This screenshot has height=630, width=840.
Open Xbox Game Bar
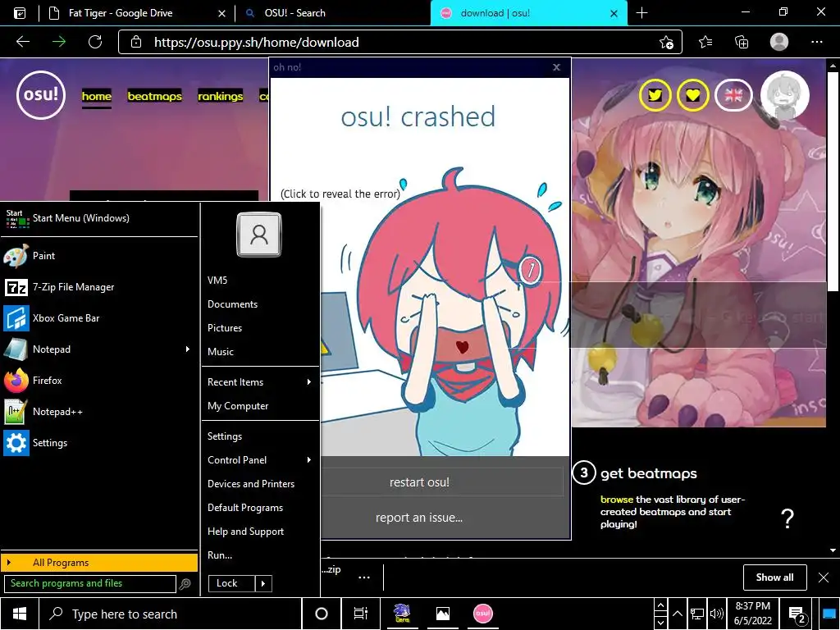point(99,318)
